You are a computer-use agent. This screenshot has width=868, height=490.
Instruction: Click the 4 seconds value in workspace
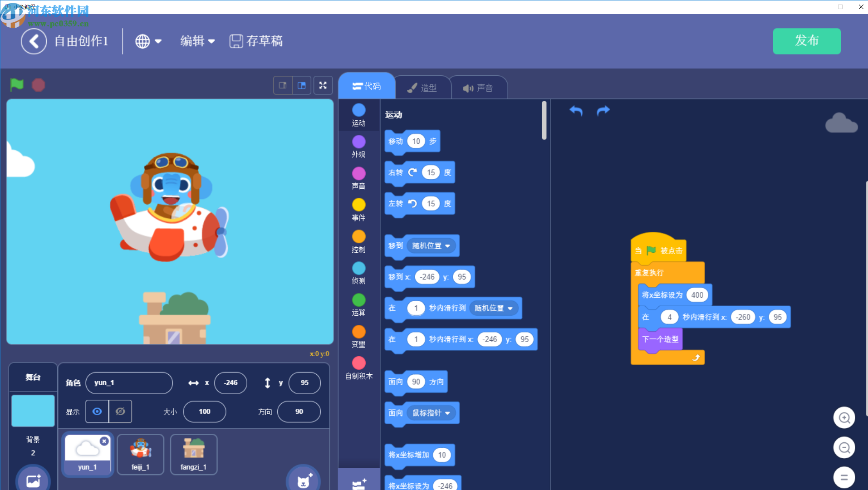pos(670,317)
